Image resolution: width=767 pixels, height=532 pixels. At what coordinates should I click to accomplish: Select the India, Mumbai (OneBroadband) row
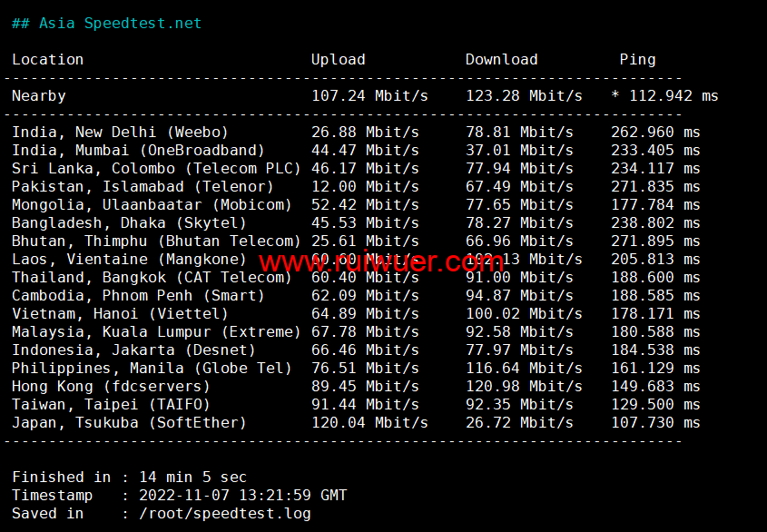(138, 151)
